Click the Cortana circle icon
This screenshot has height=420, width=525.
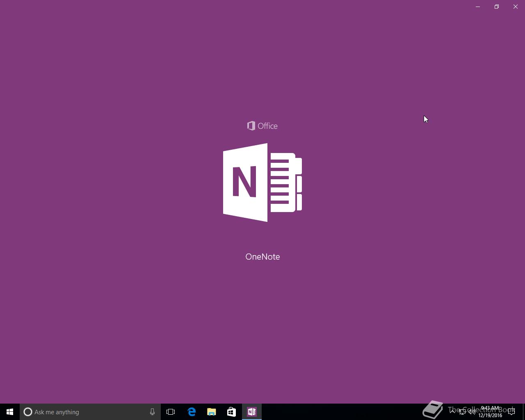[x=28, y=412]
